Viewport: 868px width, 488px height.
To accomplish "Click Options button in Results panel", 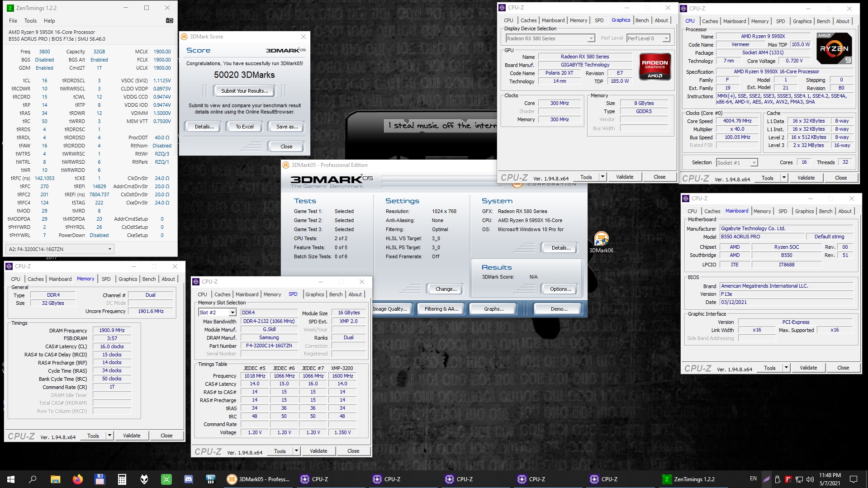I will click(560, 289).
